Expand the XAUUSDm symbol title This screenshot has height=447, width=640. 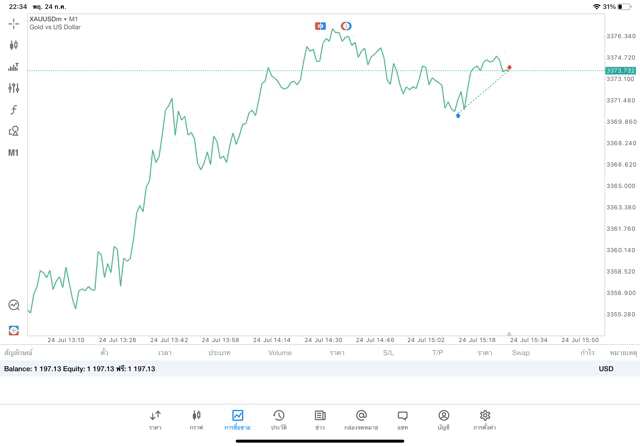(55, 19)
